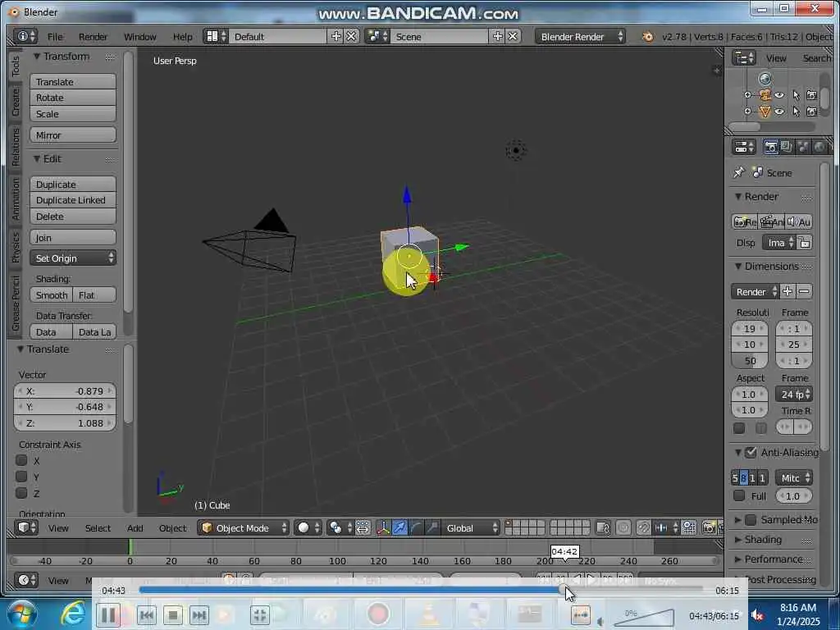Open the 3D view editor type selector
The width and height of the screenshot is (840, 630).
(26, 527)
